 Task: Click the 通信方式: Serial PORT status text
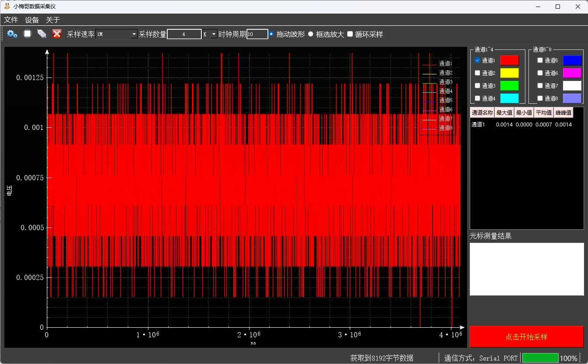[x=481, y=358]
